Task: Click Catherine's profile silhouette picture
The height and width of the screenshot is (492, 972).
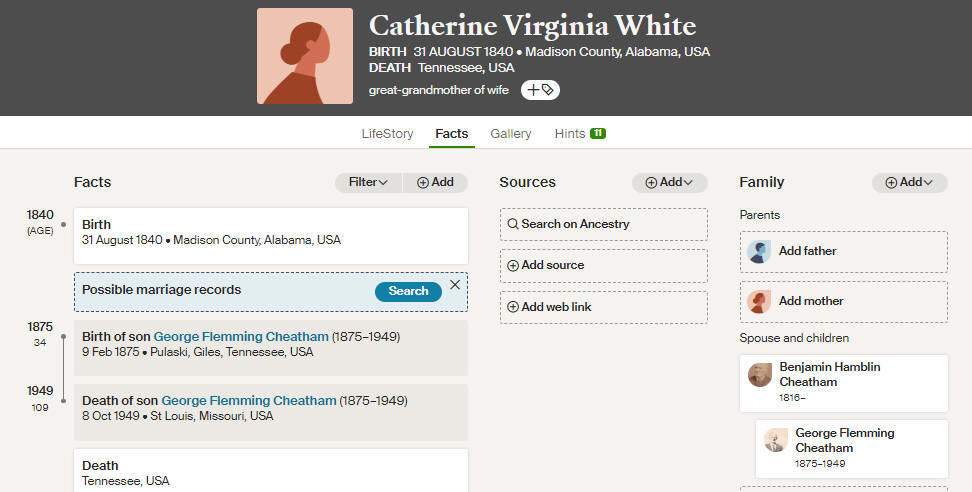Action: [x=305, y=56]
